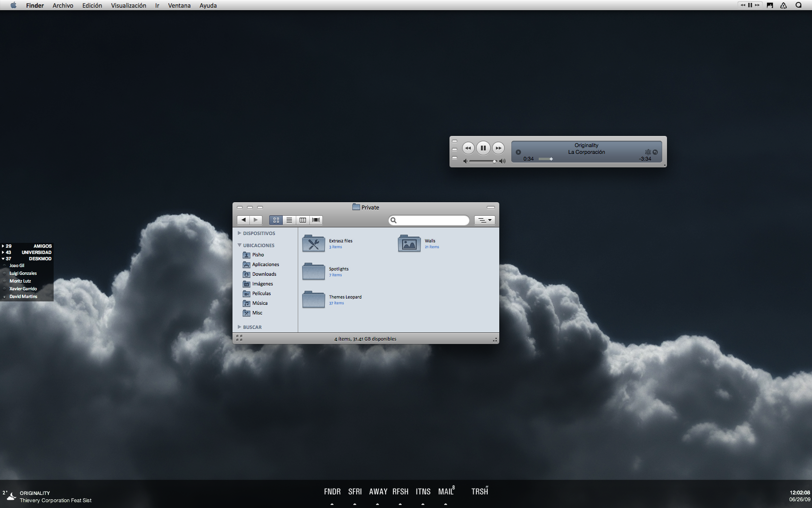Select contact Luigi Gonzales
Viewport: 812px width, 508px height.
[23, 273]
